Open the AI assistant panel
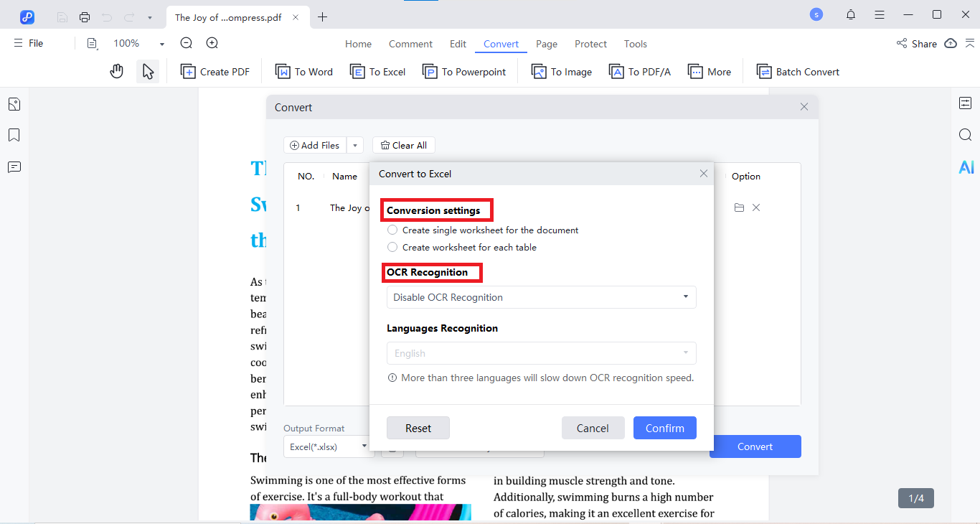The image size is (980, 524). click(x=966, y=167)
